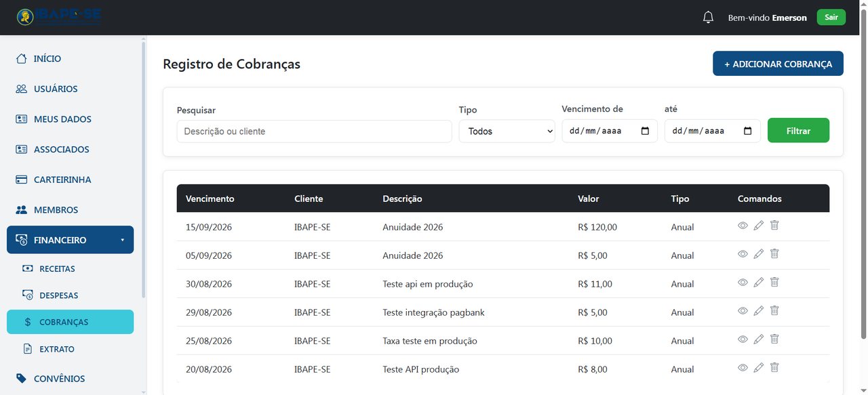Delete the 15/09/2026 Anuidade 2026 charge
The width and height of the screenshot is (868, 395).
(x=774, y=225)
